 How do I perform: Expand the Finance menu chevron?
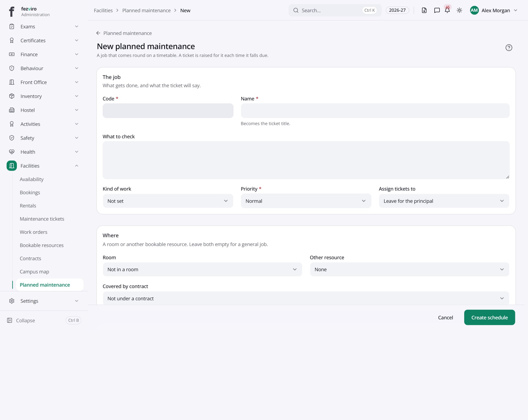coord(77,54)
